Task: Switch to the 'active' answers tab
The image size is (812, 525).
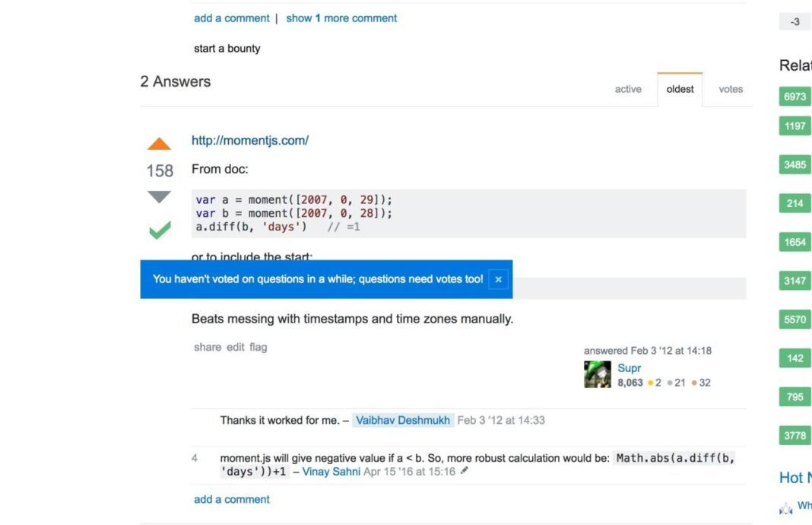Action: [x=627, y=89]
